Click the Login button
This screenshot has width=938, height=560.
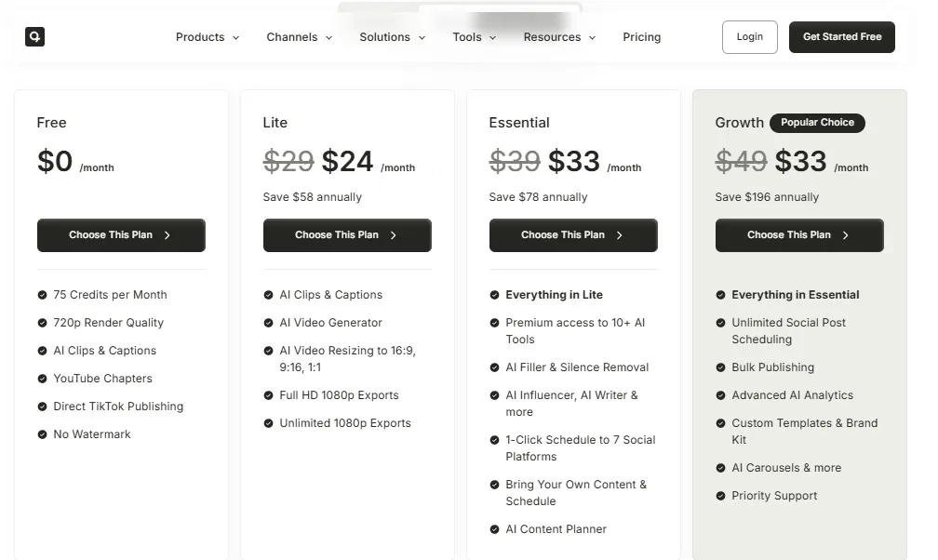tap(749, 37)
